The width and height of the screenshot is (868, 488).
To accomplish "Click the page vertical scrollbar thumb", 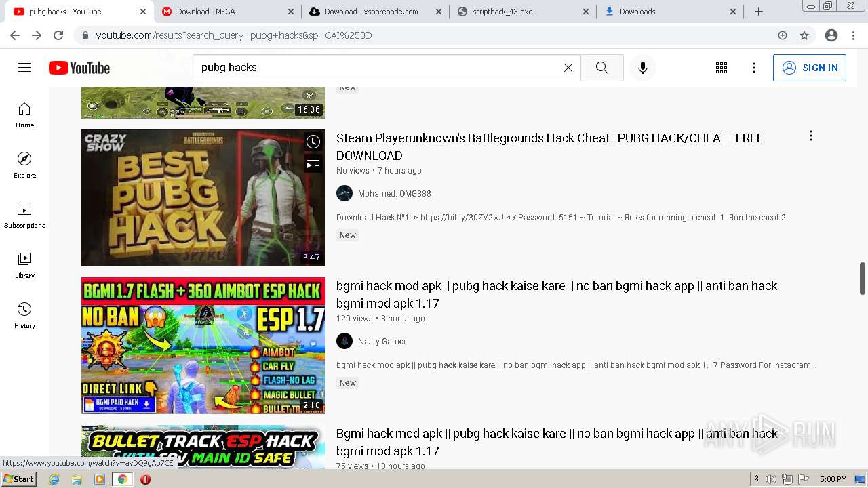I will 863,279.
